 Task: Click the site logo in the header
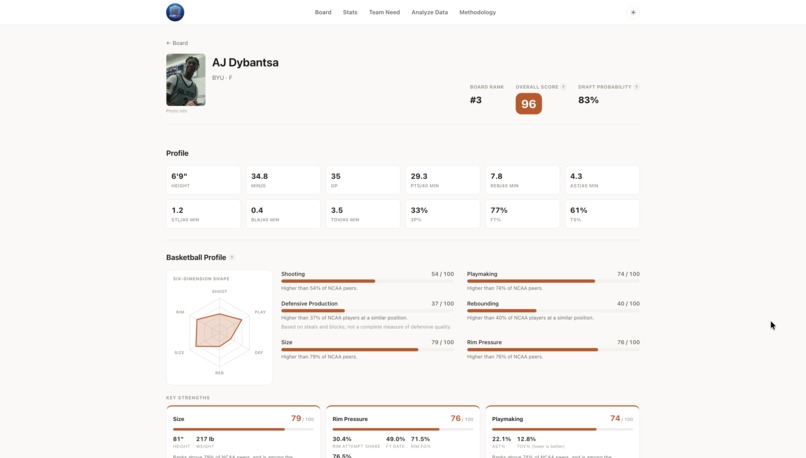click(175, 12)
